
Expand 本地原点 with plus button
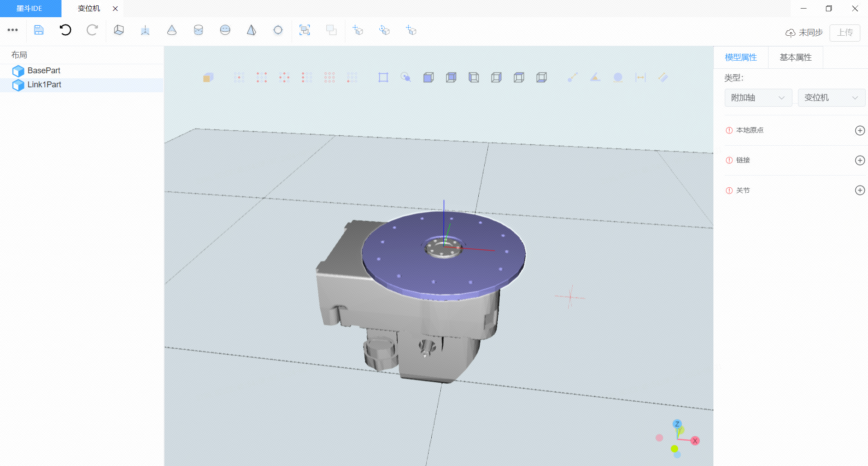[x=860, y=130]
